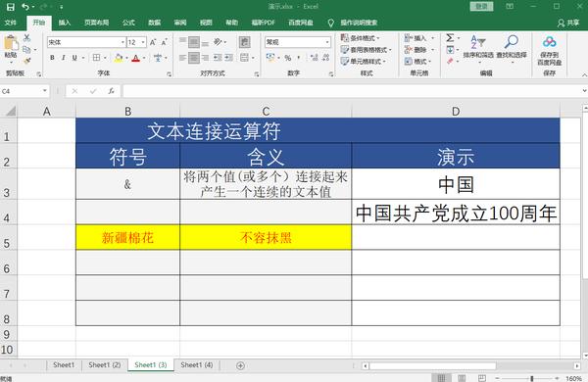Viewport: 588px width, 382px height.
Task: Toggle bold formatting
Action: (x=52, y=58)
